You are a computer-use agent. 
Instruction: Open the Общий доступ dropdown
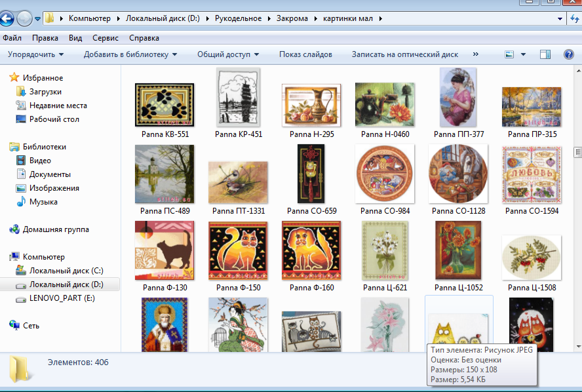pyautogui.click(x=228, y=54)
